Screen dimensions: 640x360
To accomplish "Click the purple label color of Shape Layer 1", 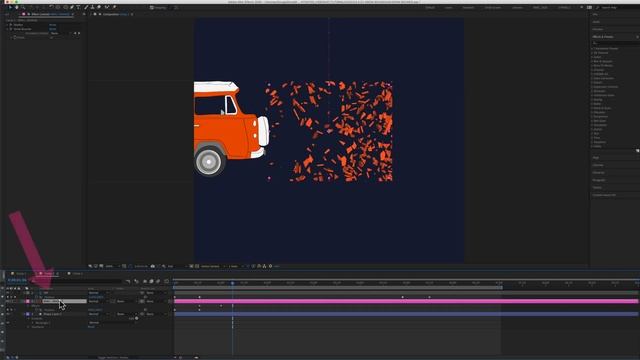I will pyautogui.click(x=28, y=314).
